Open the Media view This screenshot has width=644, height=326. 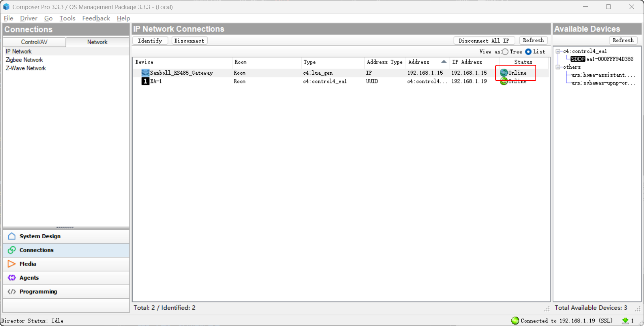[66, 264]
